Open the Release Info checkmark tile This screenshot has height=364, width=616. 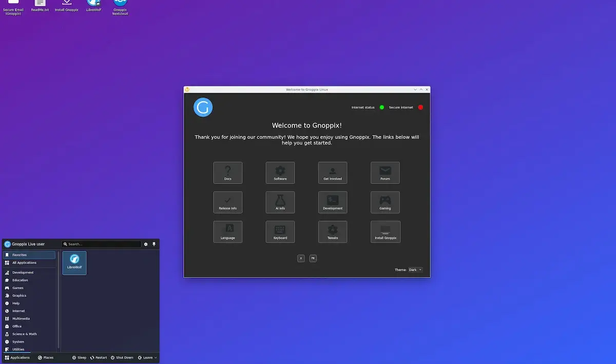coord(228,203)
